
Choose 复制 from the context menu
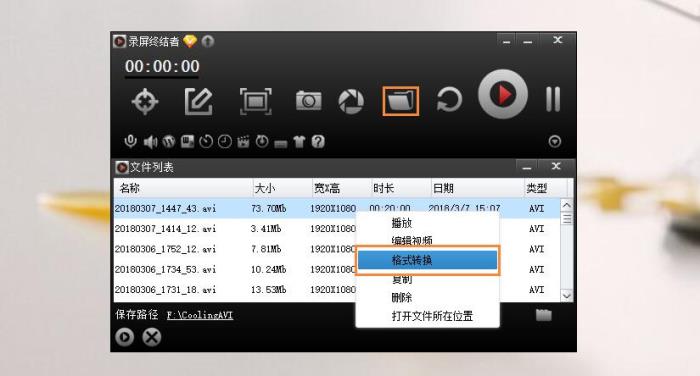[401, 279]
